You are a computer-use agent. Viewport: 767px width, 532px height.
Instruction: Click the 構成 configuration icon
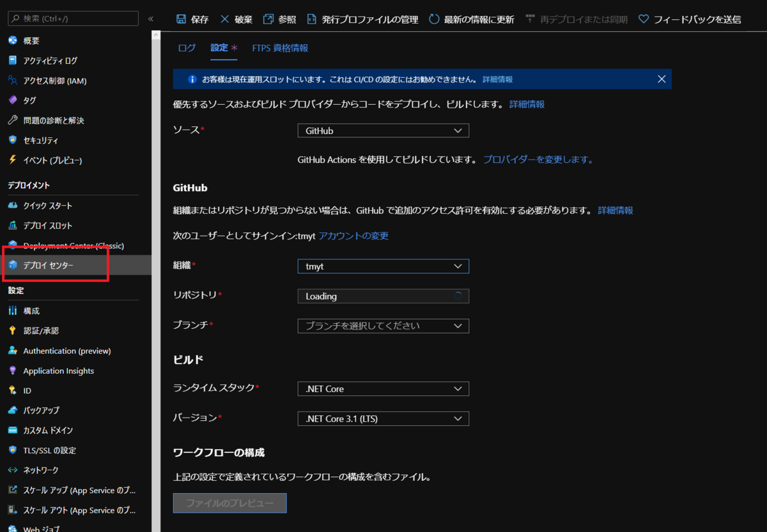(x=12, y=310)
